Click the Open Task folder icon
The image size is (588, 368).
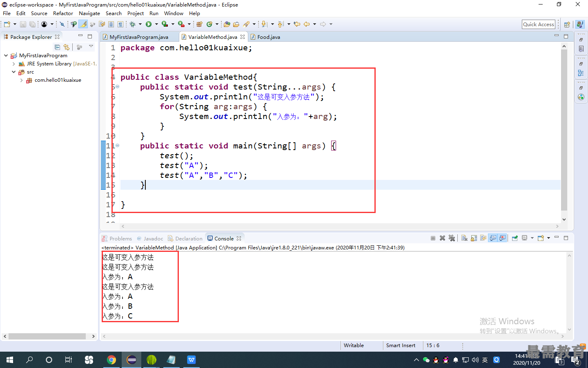coord(236,24)
